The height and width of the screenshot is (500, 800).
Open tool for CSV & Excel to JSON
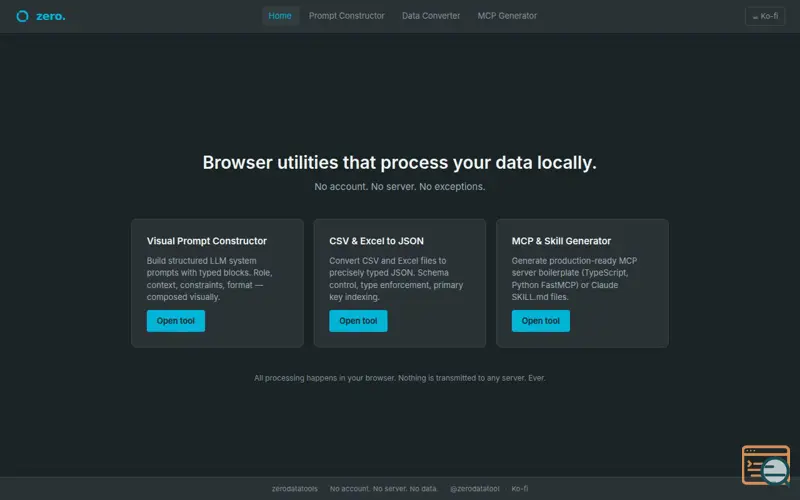[x=358, y=321]
